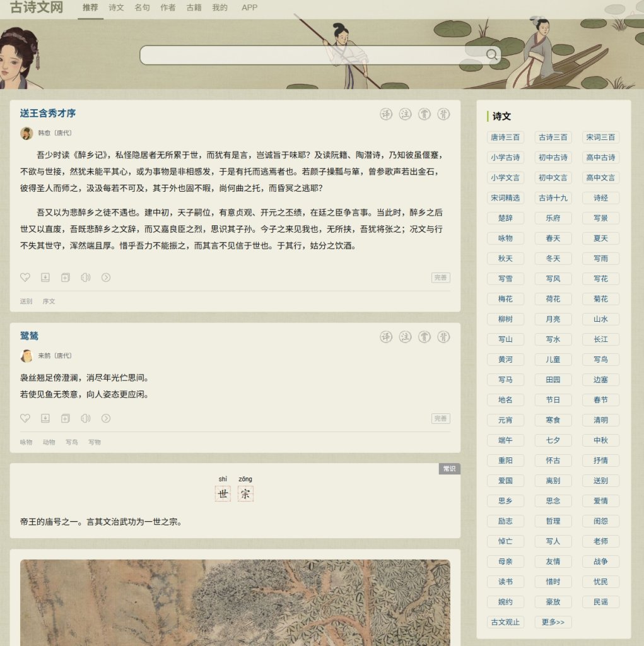Toggle translation 译 for 送王含秀才序
The height and width of the screenshot is (646, 644).
coord(386,114)
